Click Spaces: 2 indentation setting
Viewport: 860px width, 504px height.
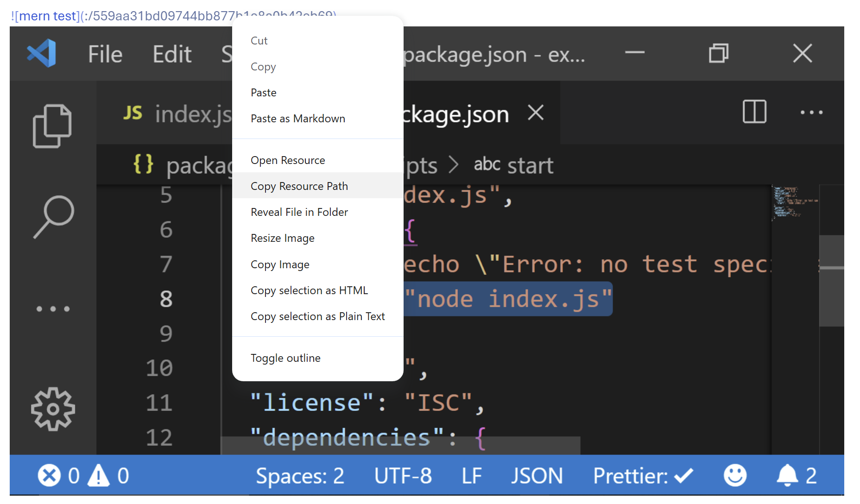click(300, 476)
